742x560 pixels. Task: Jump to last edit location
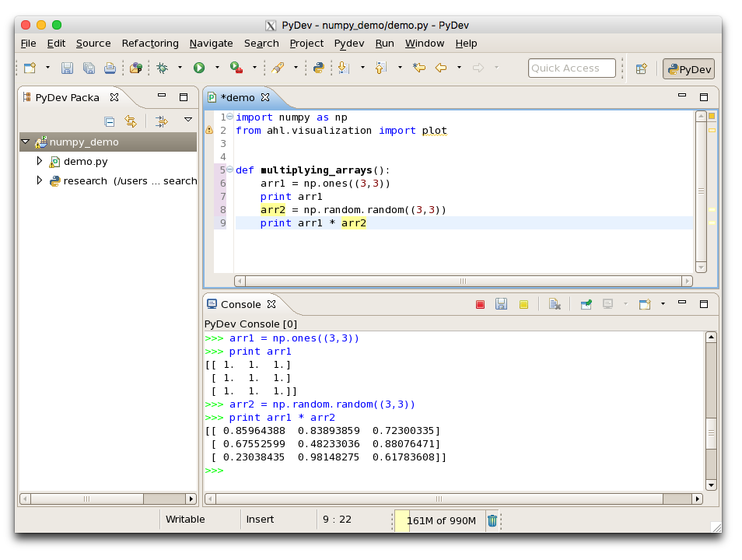418,68
